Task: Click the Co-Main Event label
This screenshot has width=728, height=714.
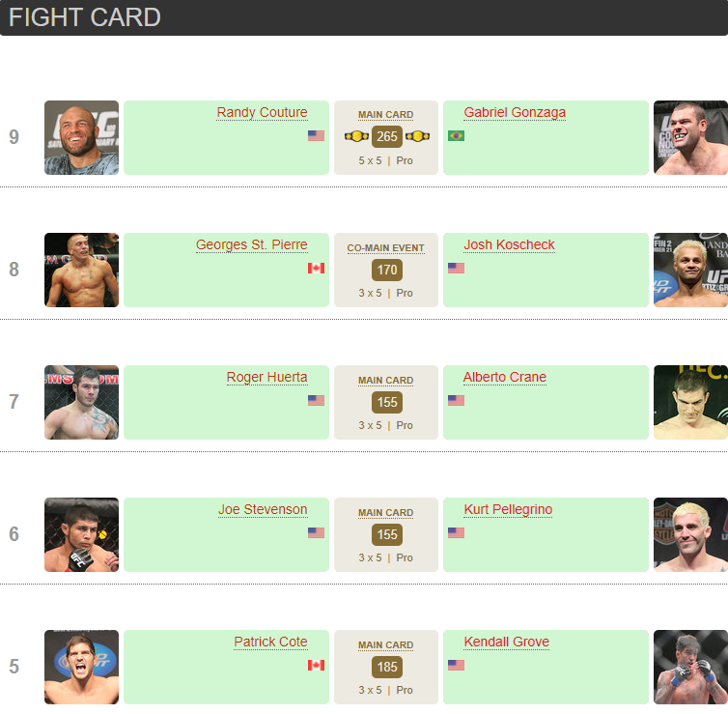Action: (386, 248)
